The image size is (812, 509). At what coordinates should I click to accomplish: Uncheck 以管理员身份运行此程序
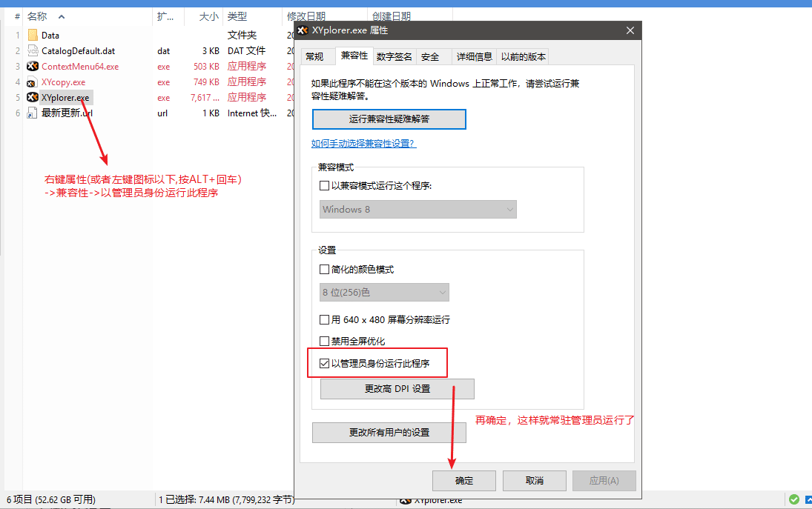[324, 362]
